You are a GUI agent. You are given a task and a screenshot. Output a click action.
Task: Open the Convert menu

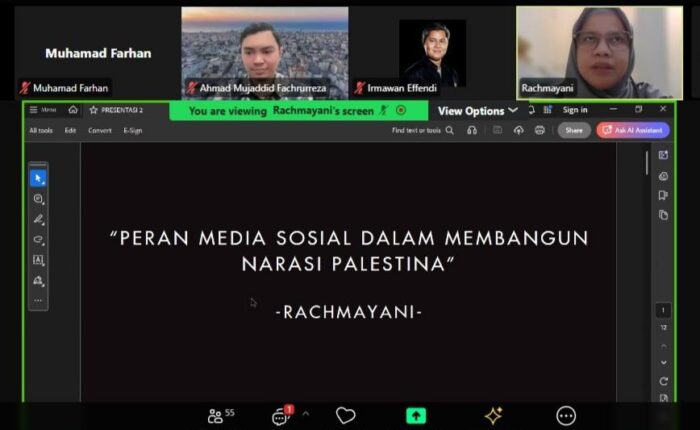coord(100,130)
